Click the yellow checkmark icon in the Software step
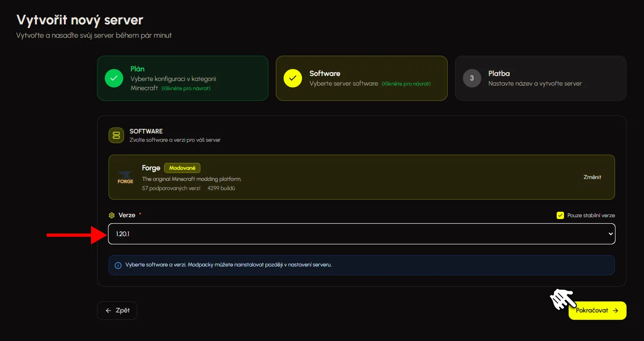The image size is (644, 341). coord(293,78)
